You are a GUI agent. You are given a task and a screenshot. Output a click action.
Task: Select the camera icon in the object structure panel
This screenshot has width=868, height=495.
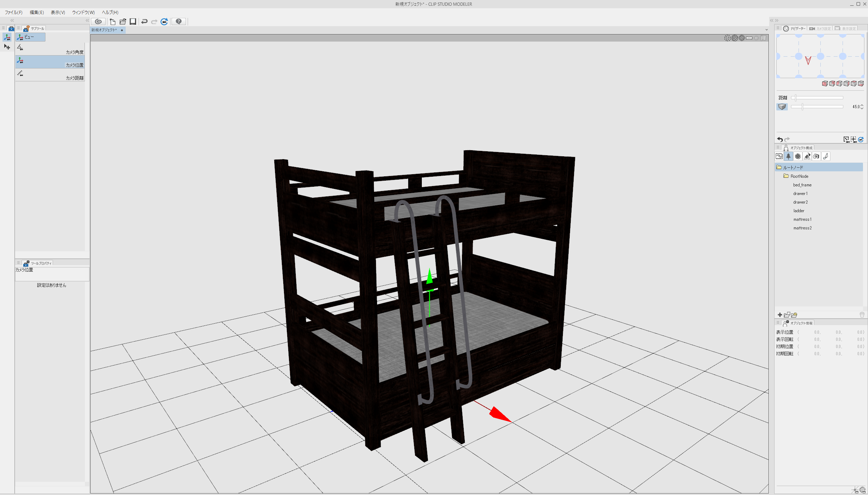click(x=816, y=156)
